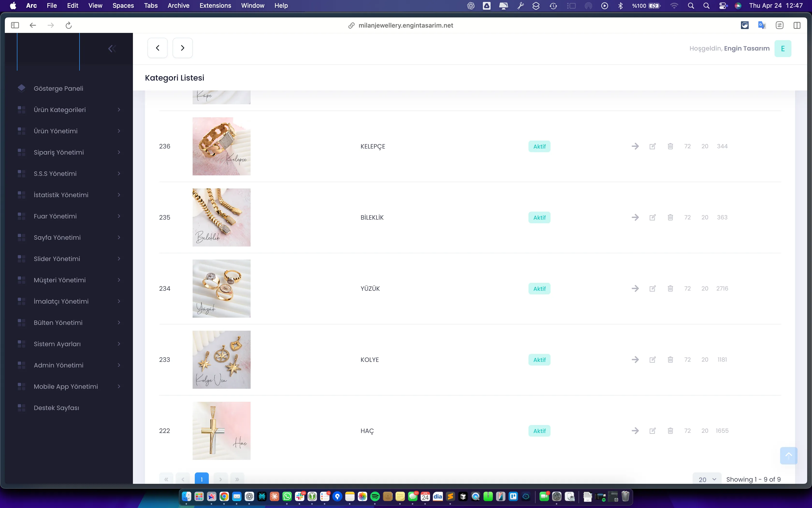Viewport: 812px width, 508px height.
Task: Open Spotify from the Dock
Action: point(375,496)
